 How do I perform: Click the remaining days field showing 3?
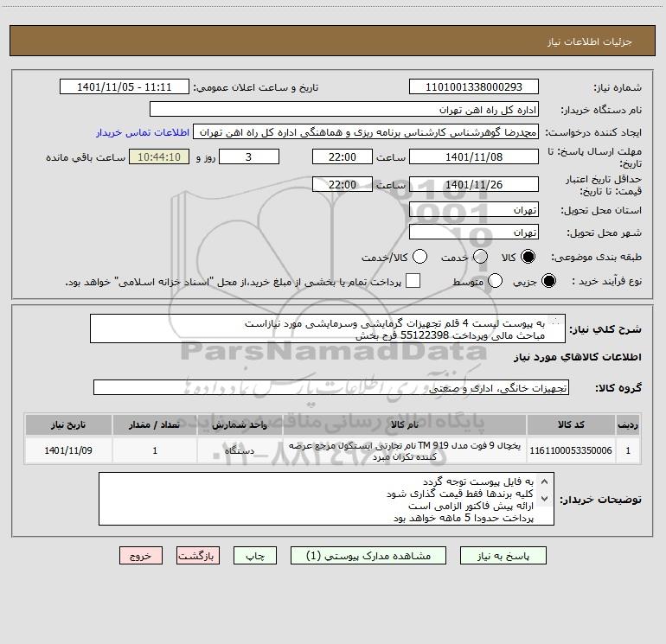[249, 157]
